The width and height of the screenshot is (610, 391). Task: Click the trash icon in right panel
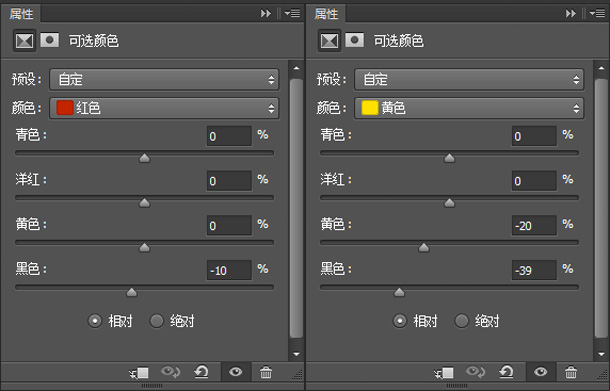click(571, 372)
